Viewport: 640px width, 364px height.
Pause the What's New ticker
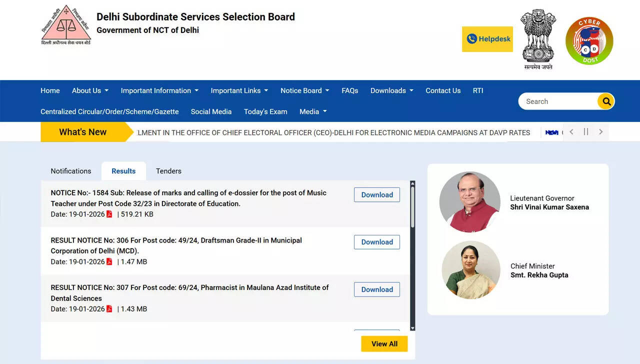pos(586,131)
